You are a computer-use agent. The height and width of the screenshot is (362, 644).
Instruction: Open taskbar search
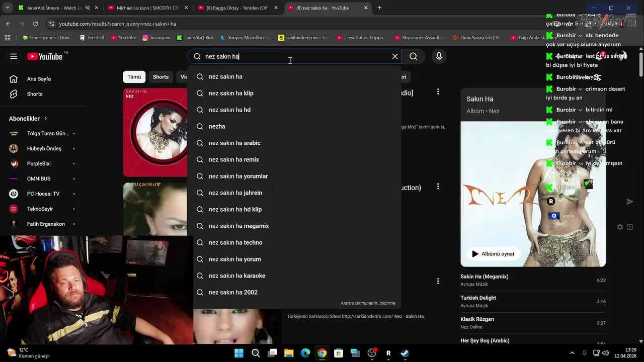point(256,353)
